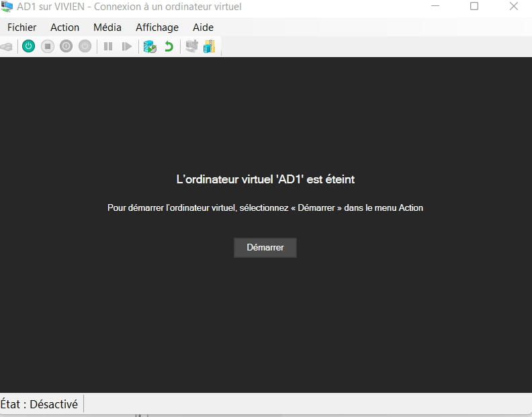Open the Action menu
Image resolution: width=532 pixels, height=417 pixels.
(64, 28)
